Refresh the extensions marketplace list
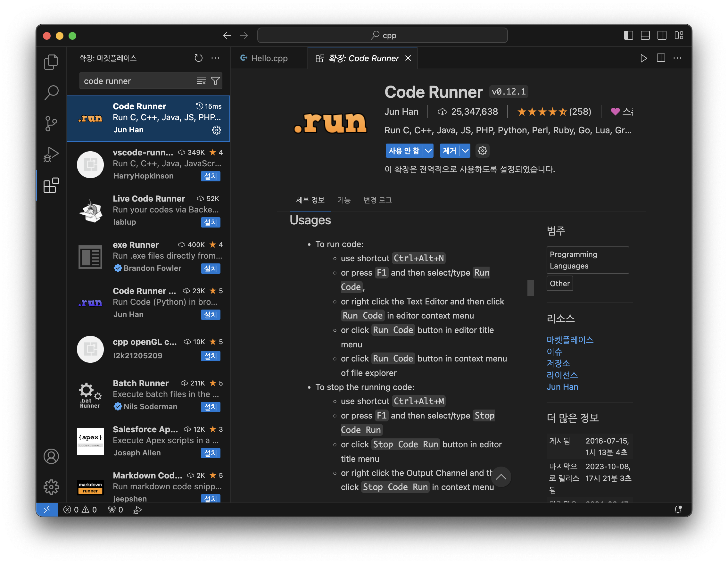 tap(198, 58)
